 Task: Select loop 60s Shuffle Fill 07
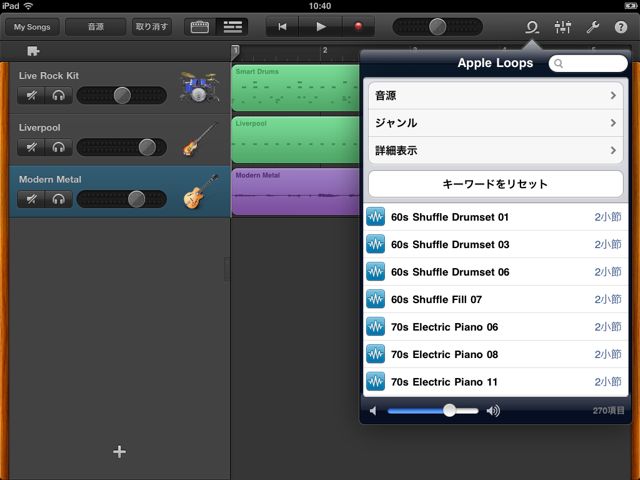pos(496,299)
